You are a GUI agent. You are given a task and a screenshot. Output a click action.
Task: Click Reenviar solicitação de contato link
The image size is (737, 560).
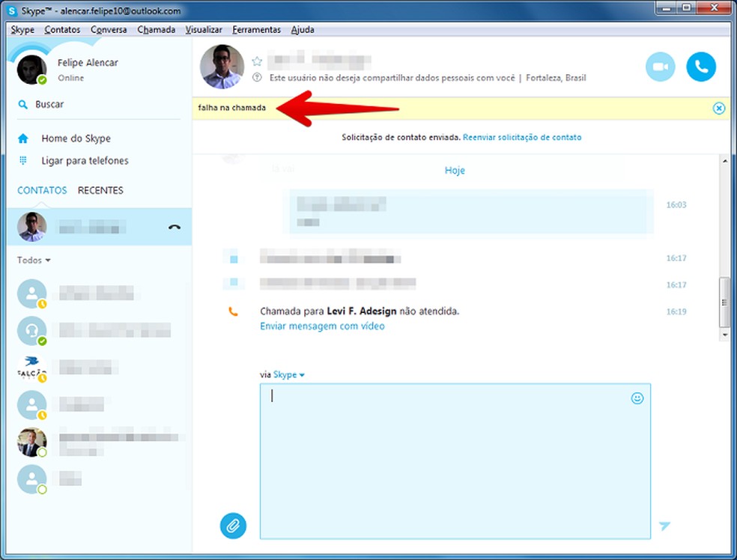point(522,137)
